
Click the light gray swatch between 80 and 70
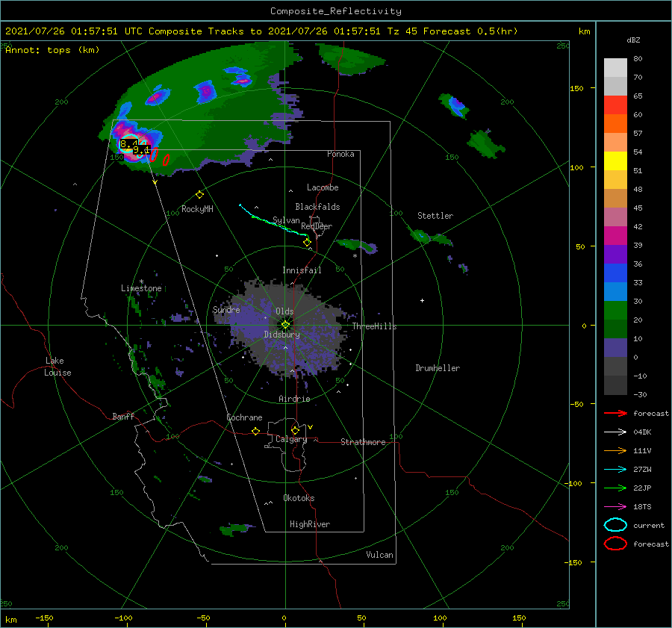coord(615,68)
